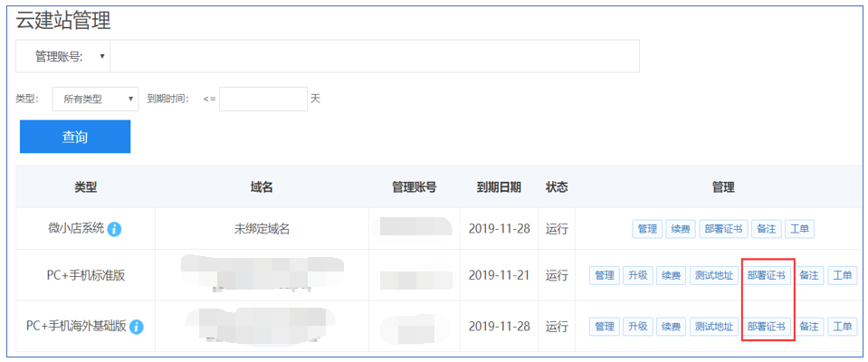The height and width of the screenshot is (362, 868).
Task: Click 管理 for PC+手机海外基础版
Action: (605, 326)
